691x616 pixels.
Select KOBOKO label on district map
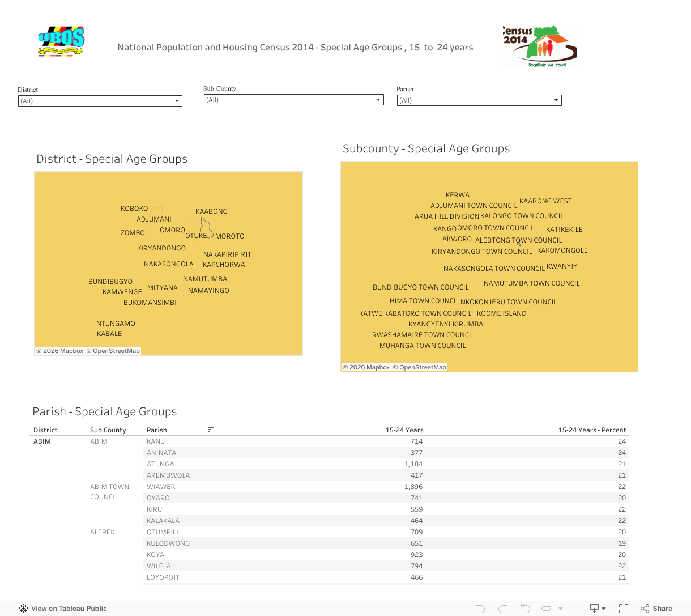134,209
